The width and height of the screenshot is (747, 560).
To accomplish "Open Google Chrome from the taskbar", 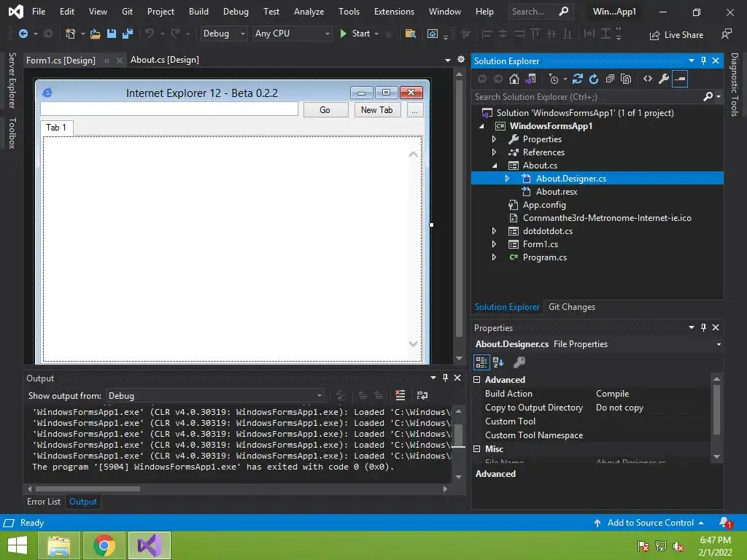I will click(104, 545).
